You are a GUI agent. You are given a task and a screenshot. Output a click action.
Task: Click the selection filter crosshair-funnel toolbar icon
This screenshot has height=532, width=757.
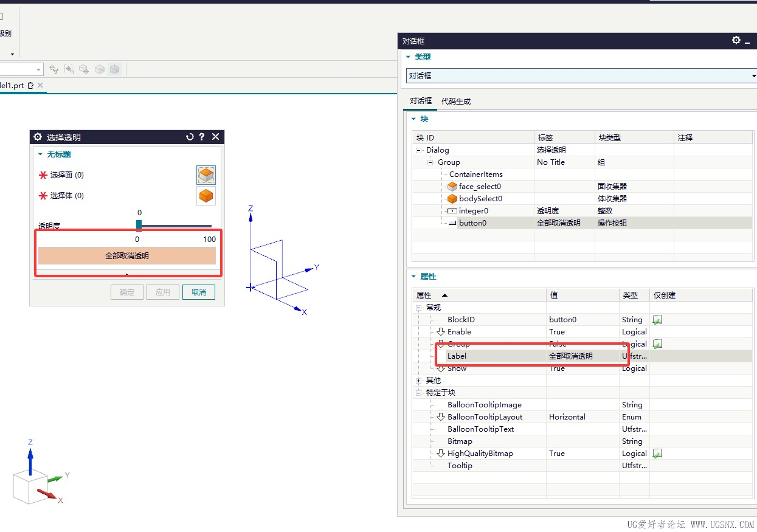click(x=54, y=69)
